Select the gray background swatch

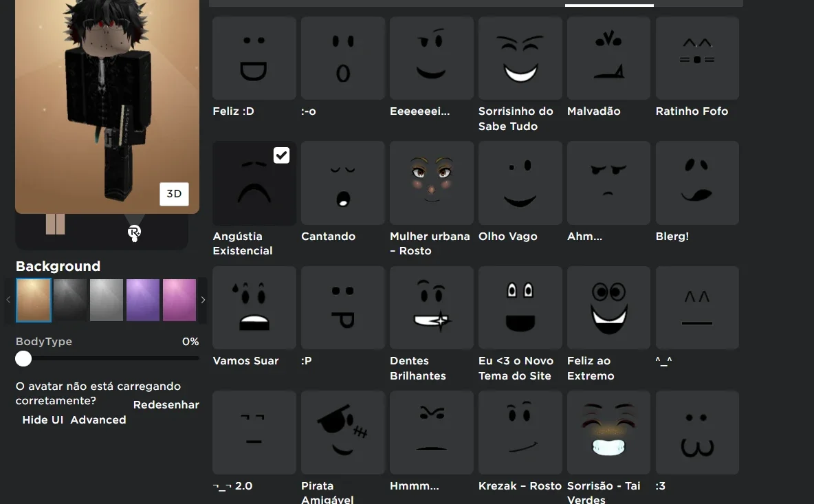coord(107,300)
